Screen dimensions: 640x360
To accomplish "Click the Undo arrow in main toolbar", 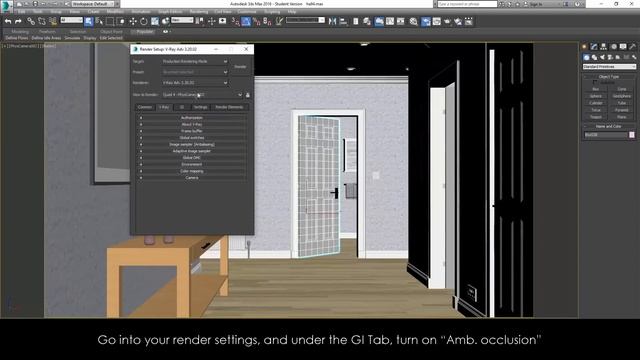I will [x=8, y=21].
